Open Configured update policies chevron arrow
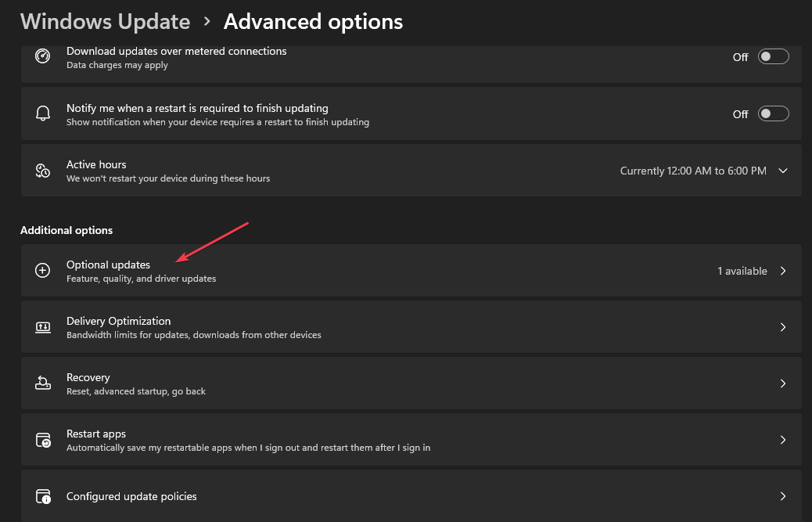812x522 pixels. [783, 496]
